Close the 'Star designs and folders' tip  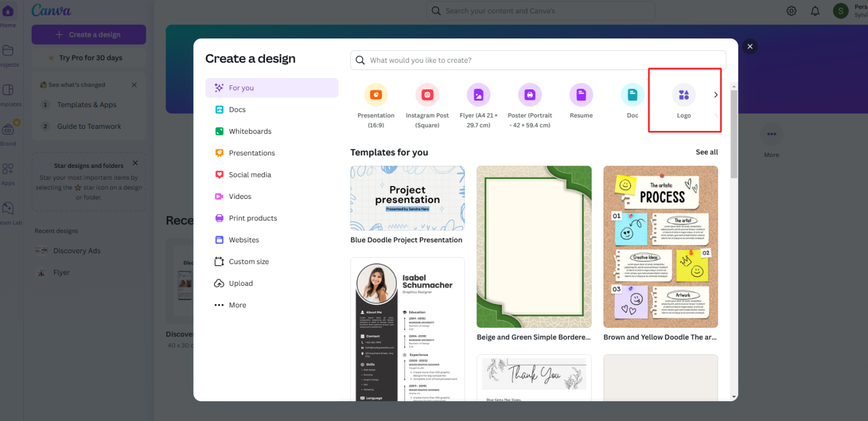pyautogui.click(x=135, y=162)
